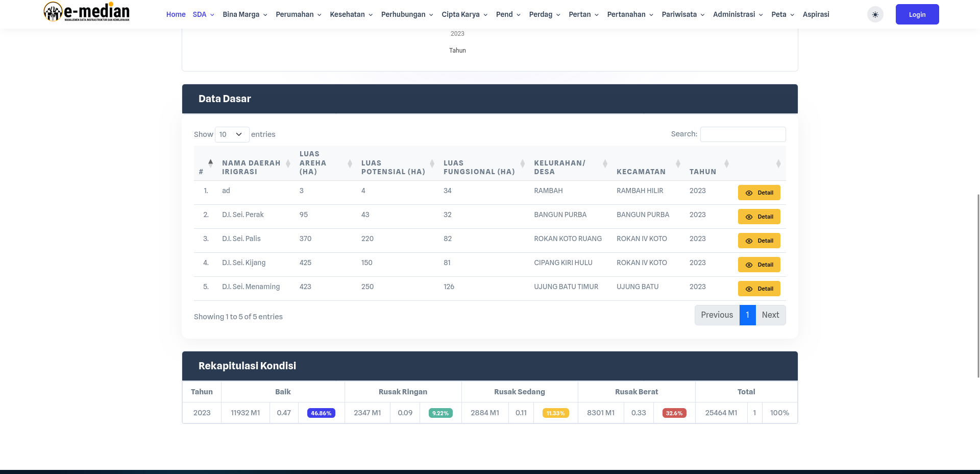Image resolution: width=980 pixels, height=474 pixels.
Task: Expand the Cipta Karya menu
Action: (464, 14)
